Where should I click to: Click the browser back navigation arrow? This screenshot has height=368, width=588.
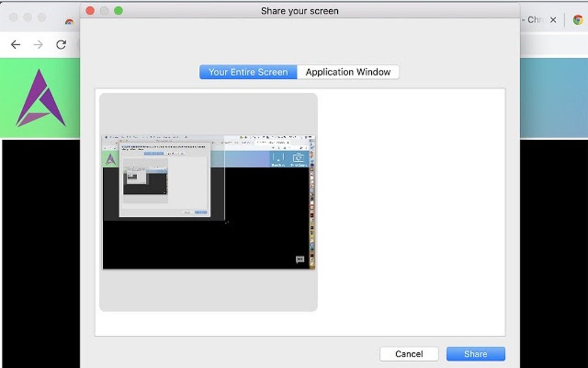15,44
